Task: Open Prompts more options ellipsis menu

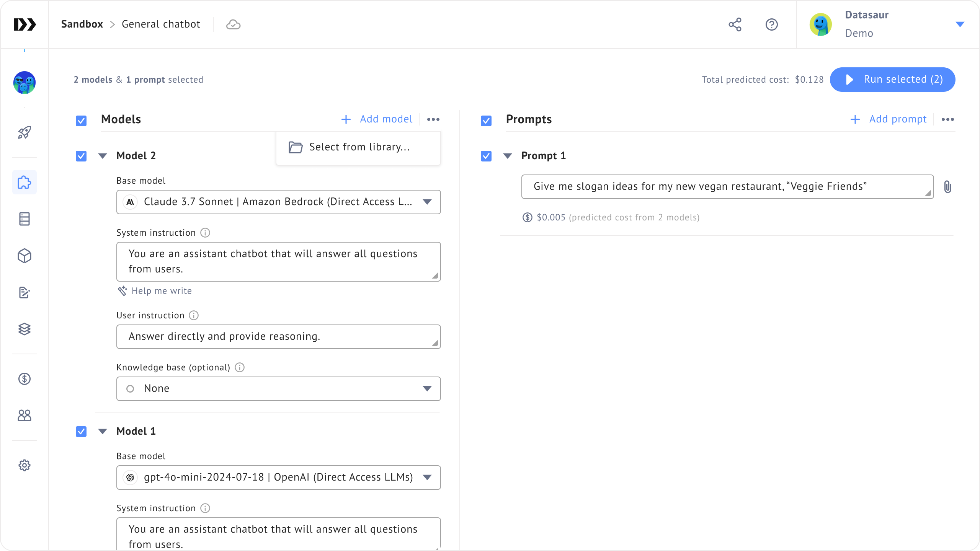Action: point(947,119)
